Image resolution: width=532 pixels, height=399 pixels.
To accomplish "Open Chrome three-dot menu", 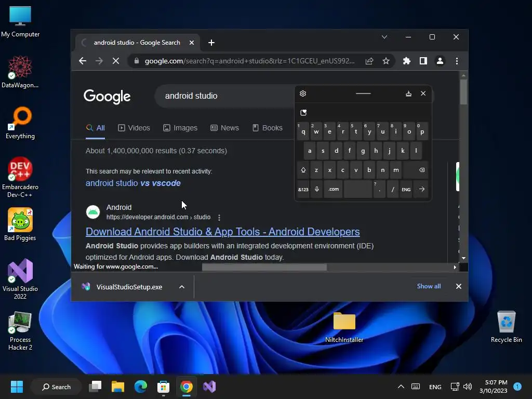I will point(457,61).
